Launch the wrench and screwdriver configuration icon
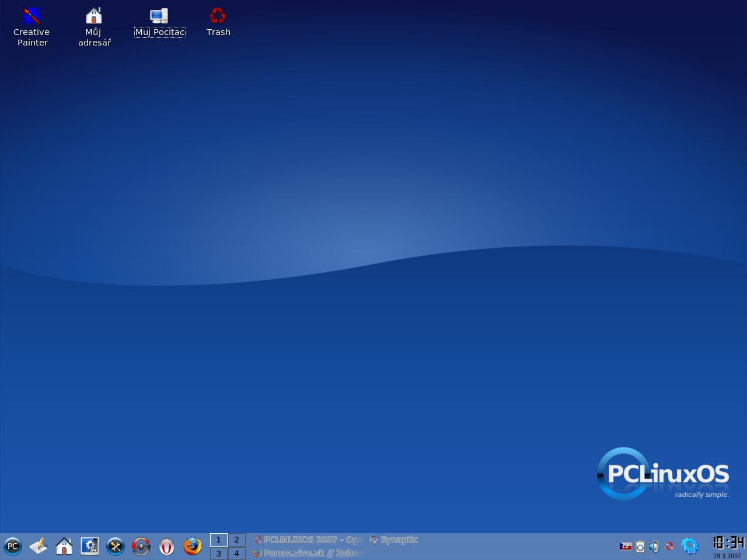Screen dimensions: 747x560 click(116, 547)
